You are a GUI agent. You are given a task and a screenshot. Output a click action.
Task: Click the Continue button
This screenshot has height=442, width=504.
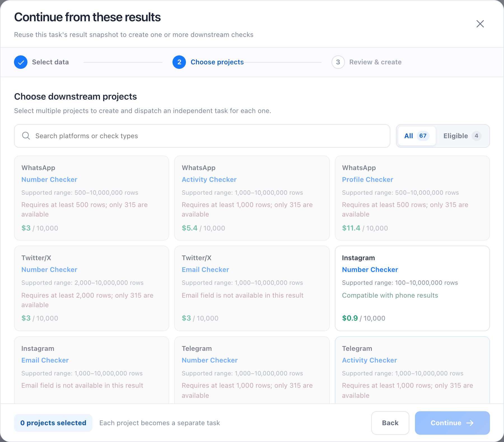452,423
